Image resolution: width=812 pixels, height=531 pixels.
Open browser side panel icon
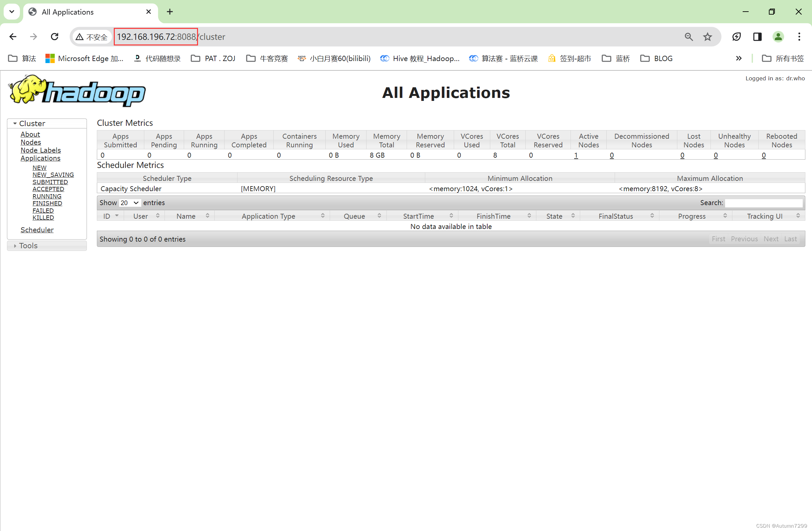(757, 37)
